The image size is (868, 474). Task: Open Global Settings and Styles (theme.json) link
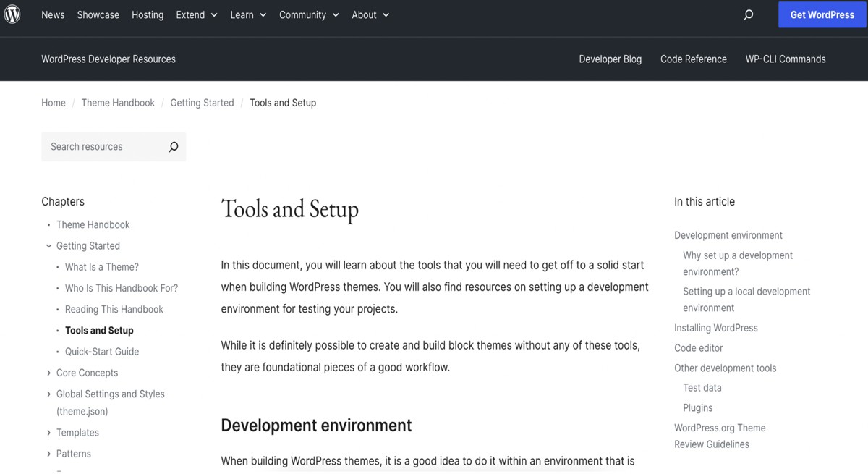pos(111,402)
